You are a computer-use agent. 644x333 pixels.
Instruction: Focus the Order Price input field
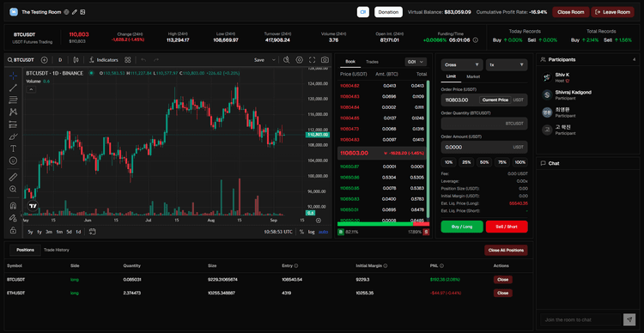pyautogui.click(x=484, y=100)
